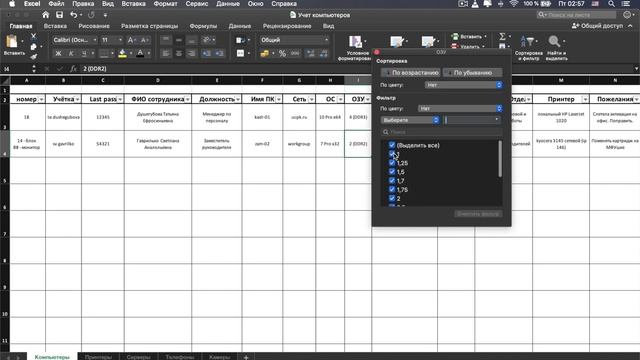Open accounting currency format
640x360 pixels.
pos(264,53)
